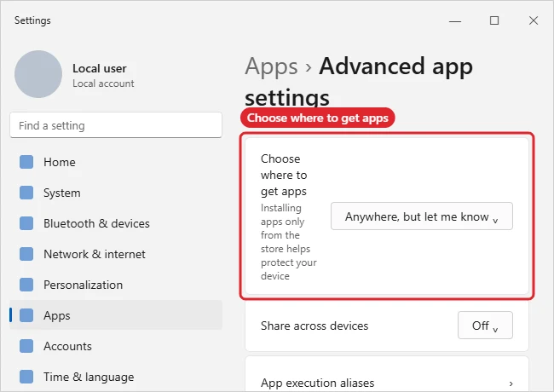Image resolution: width=554 pixels, height=392 pixels.
Task: Click the Apps breadcrumb link
Action: tap(271, 67)
